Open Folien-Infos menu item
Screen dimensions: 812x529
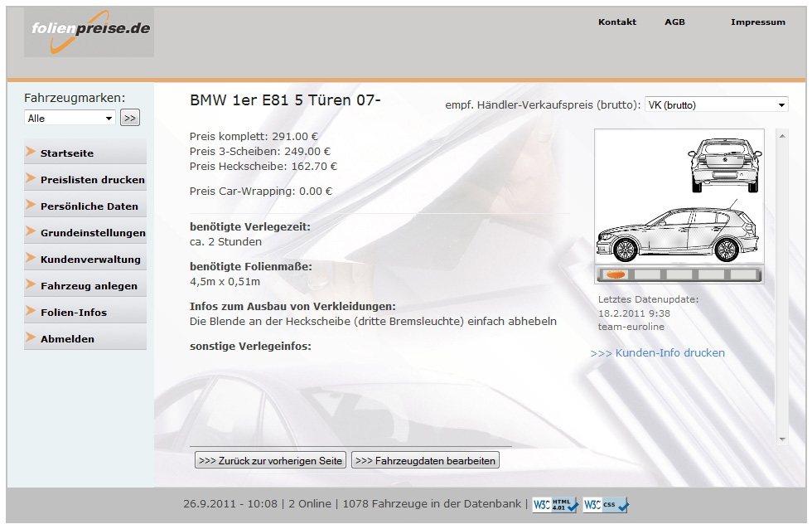point(85,312)
